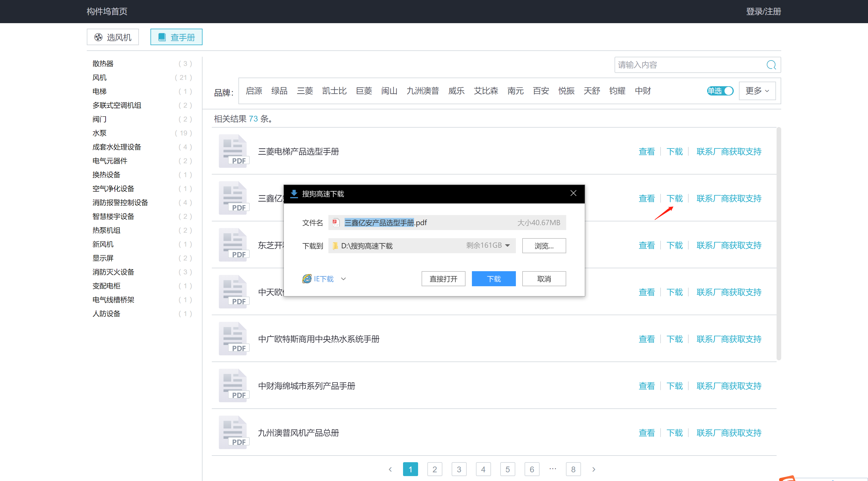Click the folder icon beside D:\搜狗高速下载
Screen dimensions: 868x481
[335, 246]
